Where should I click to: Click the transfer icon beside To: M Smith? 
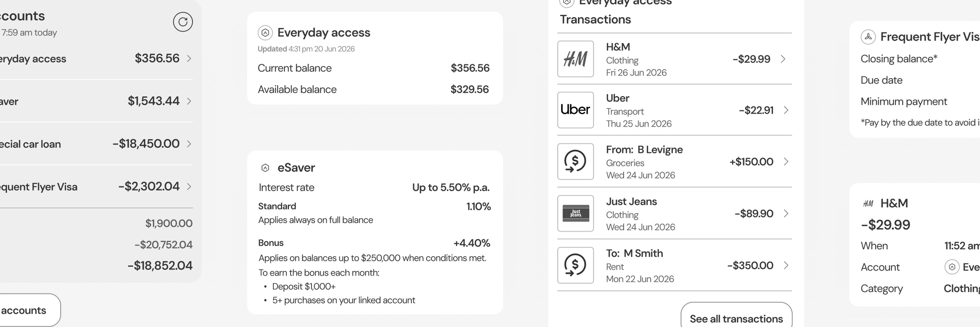coord(575,265)
